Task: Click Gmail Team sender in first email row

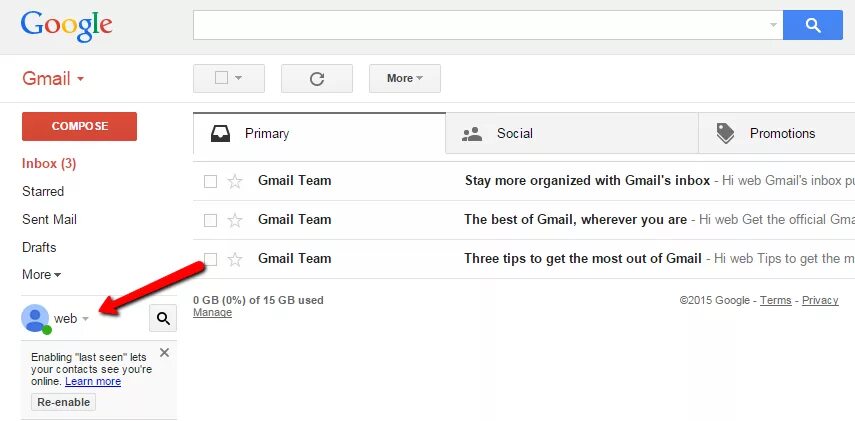Action: (294, 181)
